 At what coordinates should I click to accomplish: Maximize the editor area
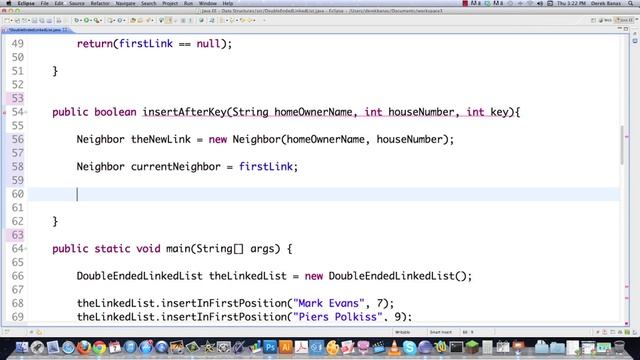626,29
